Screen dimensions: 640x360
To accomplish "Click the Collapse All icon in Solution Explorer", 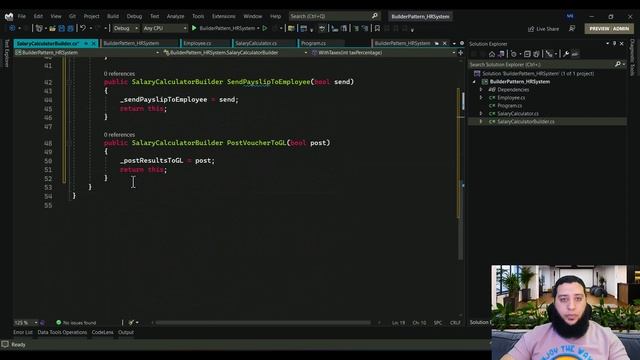I will (x=527, y=54).
